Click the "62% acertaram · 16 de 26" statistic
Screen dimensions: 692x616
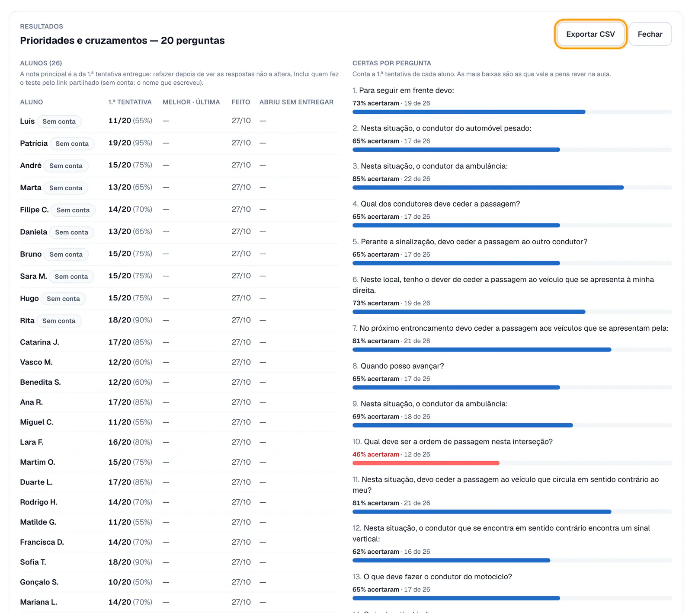tap(391, 552)
